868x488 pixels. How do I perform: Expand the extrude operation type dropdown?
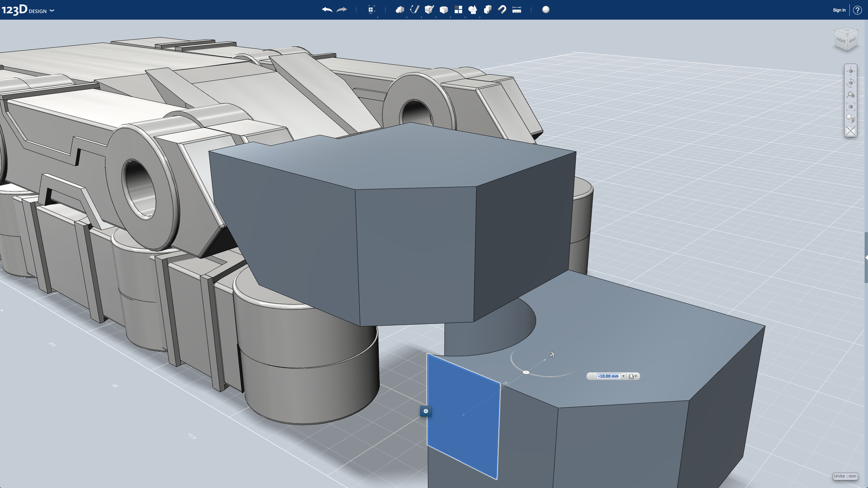[x=633, y=376]
